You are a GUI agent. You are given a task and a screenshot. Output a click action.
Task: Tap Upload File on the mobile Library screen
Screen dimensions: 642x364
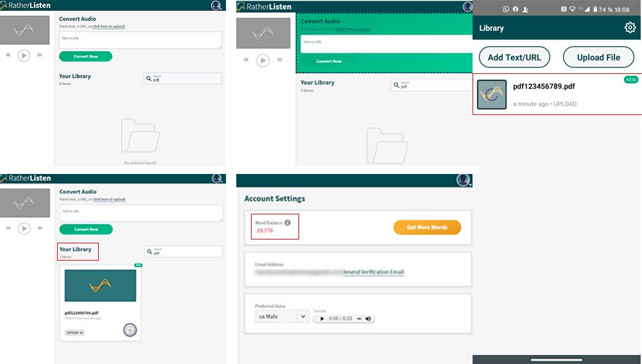(x=598, y=57)
